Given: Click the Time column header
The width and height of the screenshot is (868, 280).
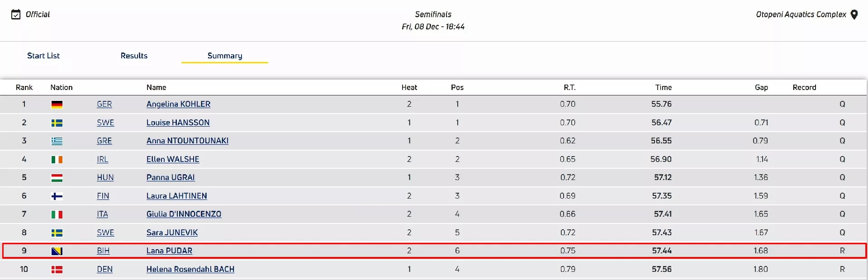Looking at the screenshot, I should pos(663,87).
